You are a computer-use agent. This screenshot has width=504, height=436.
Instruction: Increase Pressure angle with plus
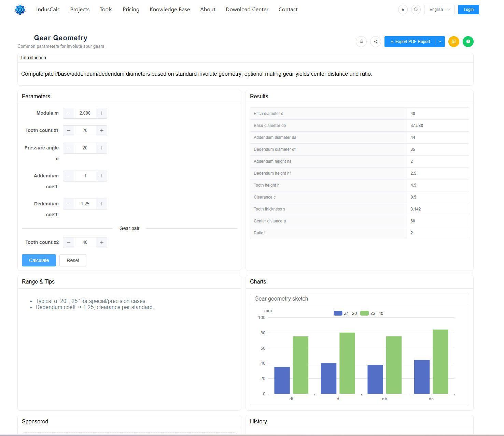click(x=102, y=148)
